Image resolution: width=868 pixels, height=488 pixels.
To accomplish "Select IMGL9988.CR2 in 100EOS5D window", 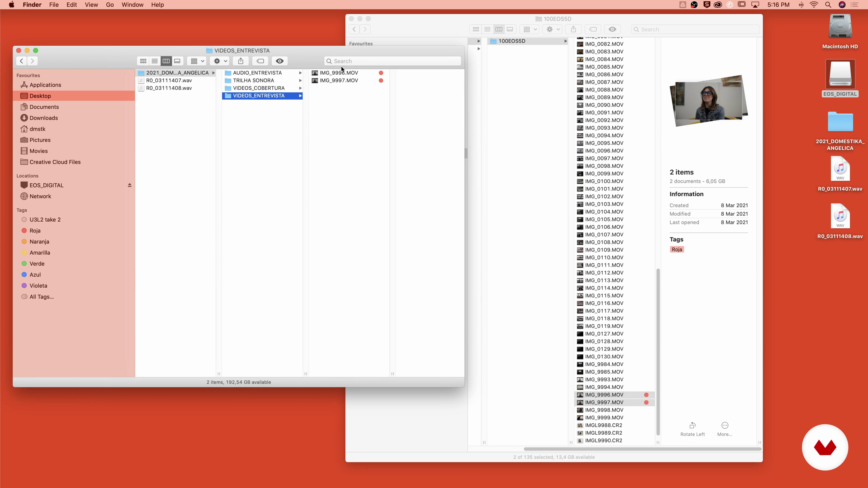I will coord(615,425).
